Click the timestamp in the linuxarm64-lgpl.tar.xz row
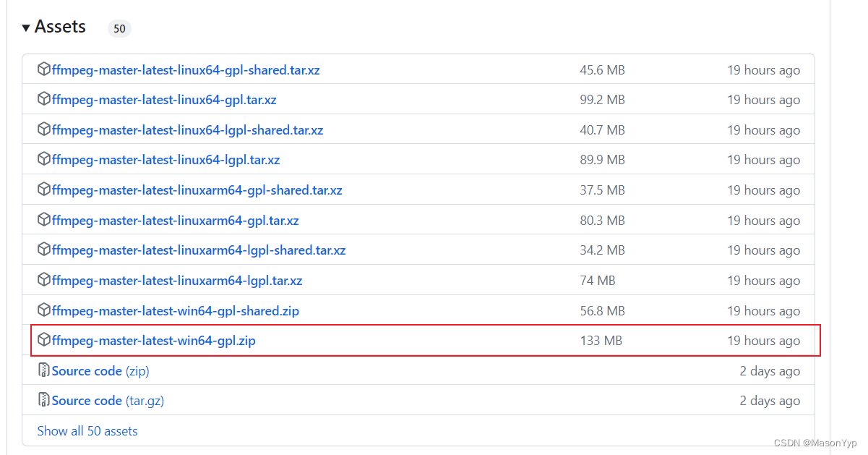The height and width of the screenshot is (455, 868). (764, 281)
